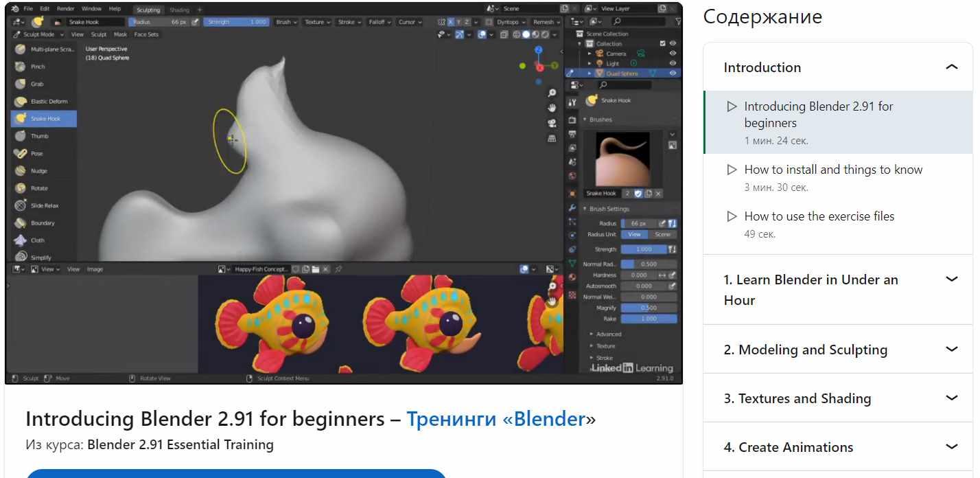The width and height of the screenshot is (980, 478).
Task: Pick the Pose brush tool
Action: (x=36, y=154)
